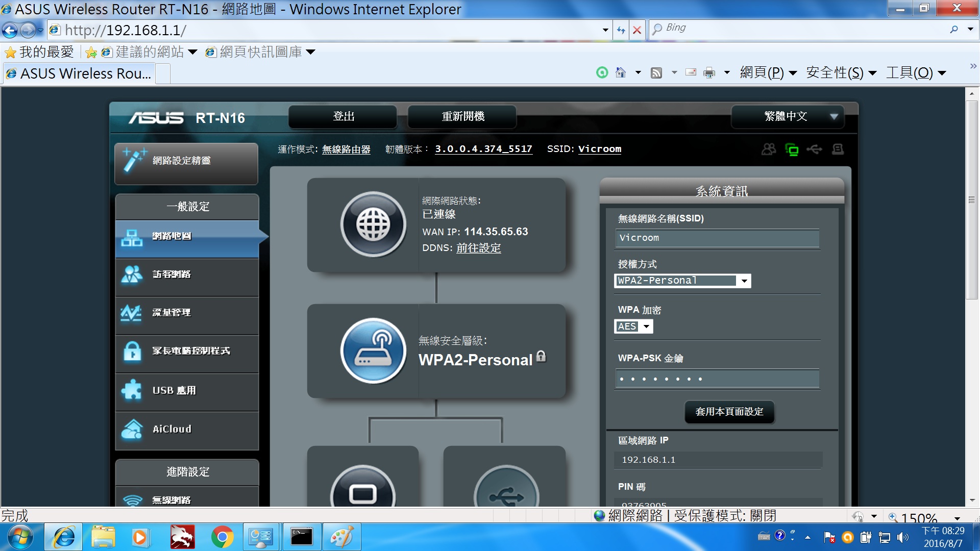Click the search magnifier icon
The image size is (980, 551).
953,30
